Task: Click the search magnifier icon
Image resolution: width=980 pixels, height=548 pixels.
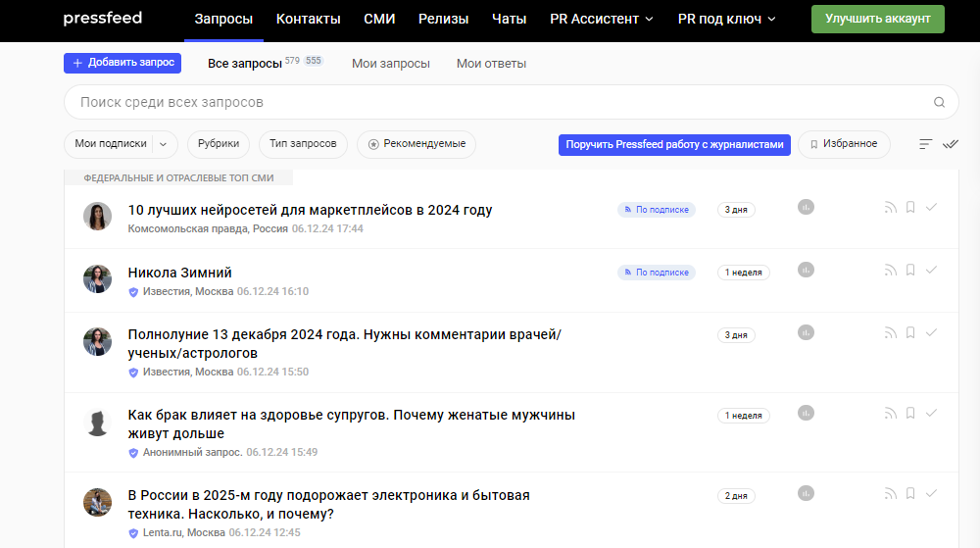Action: (x=939, y=102)
